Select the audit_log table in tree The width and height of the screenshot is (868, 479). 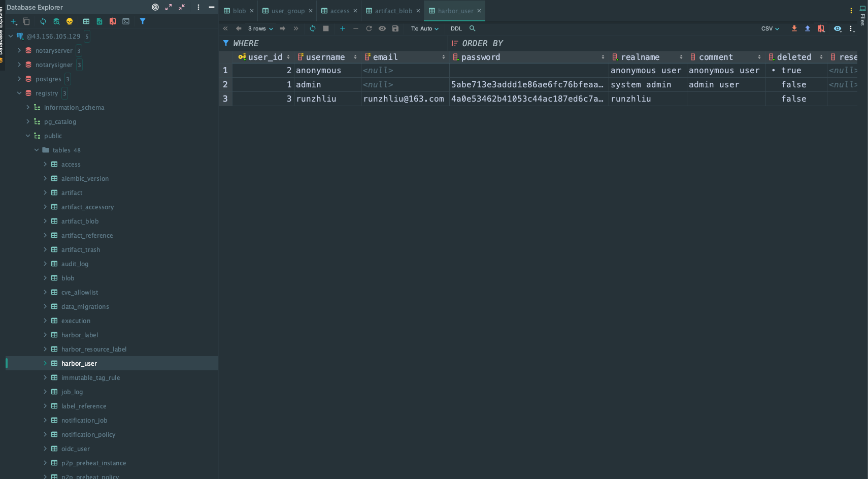(75, 264)
